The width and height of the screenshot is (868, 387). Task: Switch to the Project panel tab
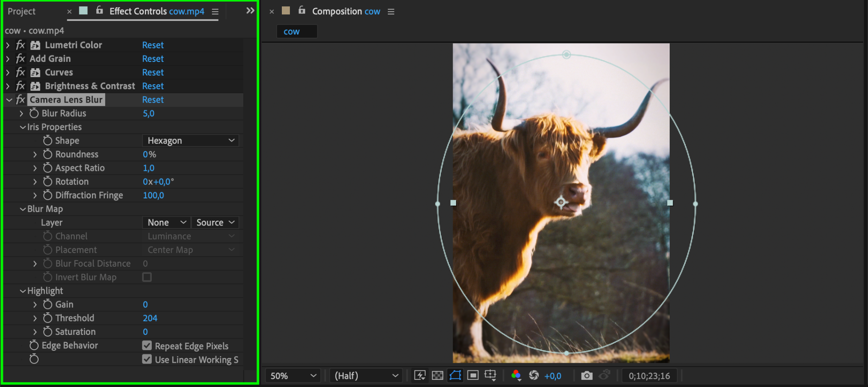point(22,11)
